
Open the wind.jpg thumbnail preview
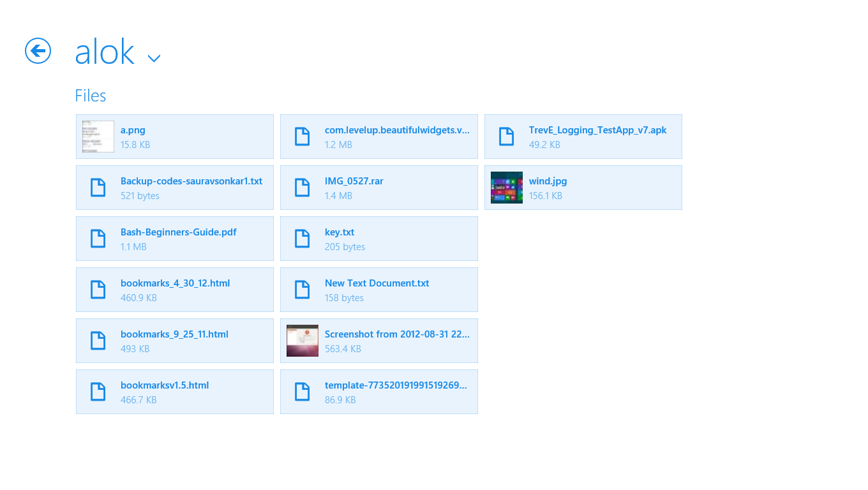click(x=507, y=188)
